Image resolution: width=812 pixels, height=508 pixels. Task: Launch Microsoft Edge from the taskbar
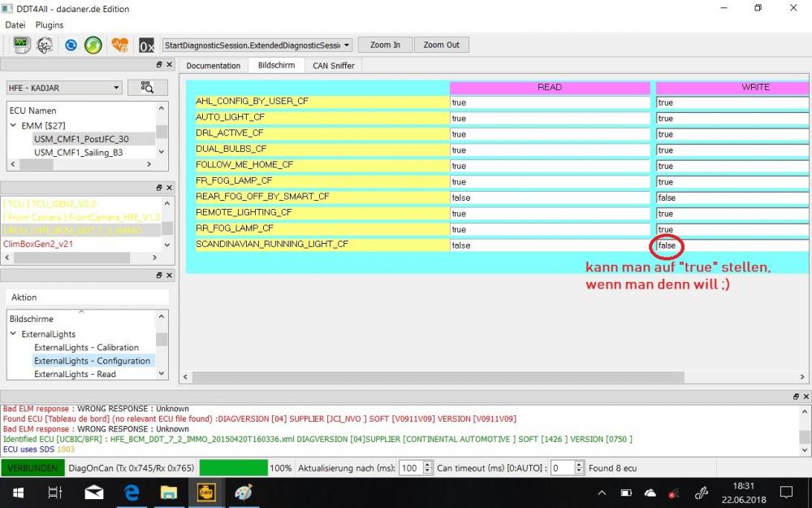click(132, 493)
